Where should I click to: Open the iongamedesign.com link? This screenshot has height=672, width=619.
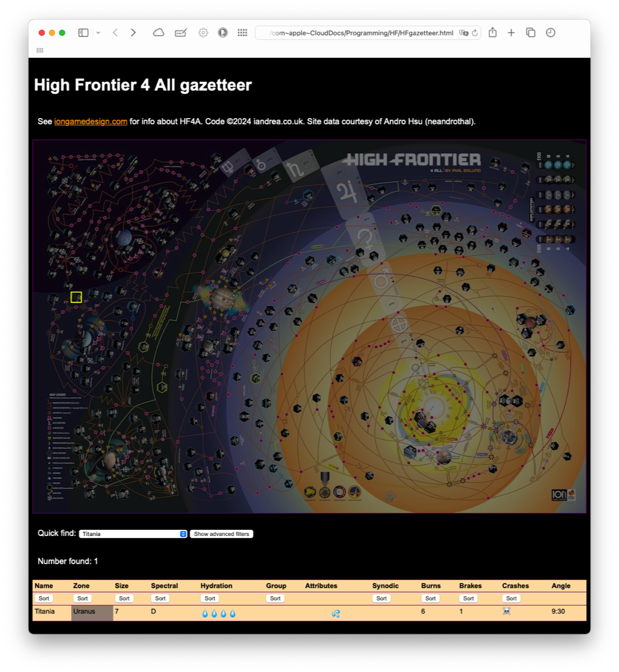pyautogui.click(x=91, y=122)
